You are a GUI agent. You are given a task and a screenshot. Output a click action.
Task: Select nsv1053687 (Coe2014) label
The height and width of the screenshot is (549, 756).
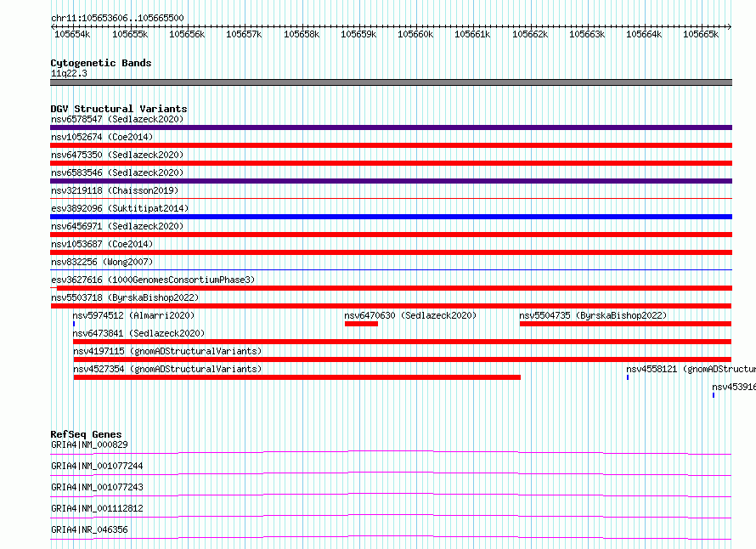pyautogui.click(x=102, y=244)
